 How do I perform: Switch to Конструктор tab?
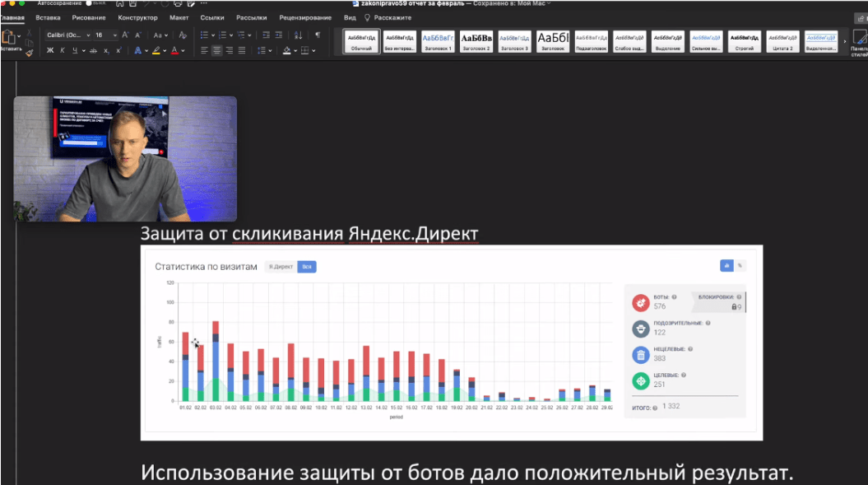coord(138,18)
